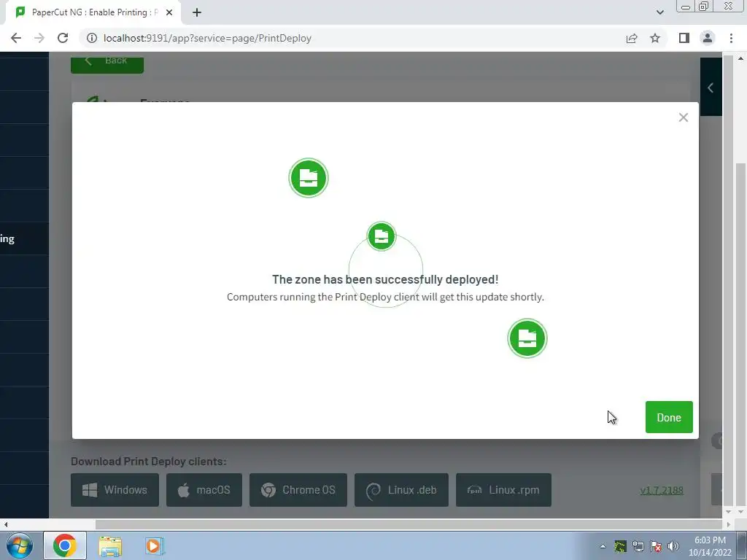Click the bottom-right green printer icon
747x560 pixels.
[x=527, y=338]
